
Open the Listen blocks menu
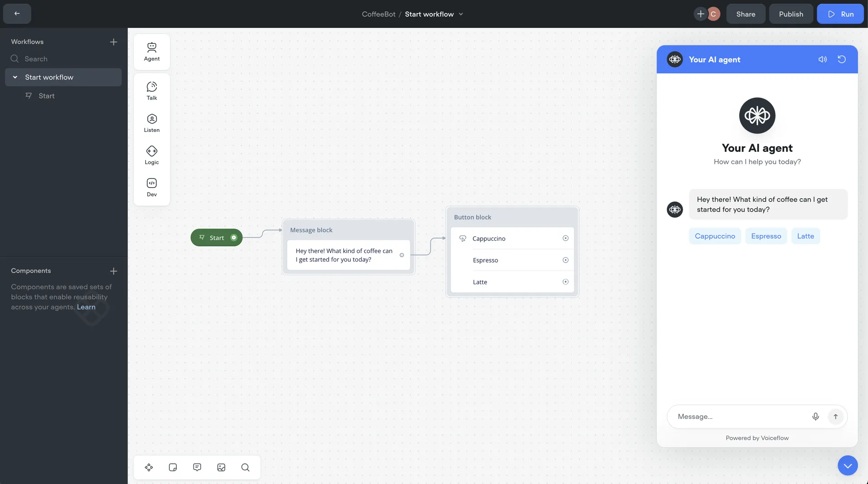pos(152,123)
